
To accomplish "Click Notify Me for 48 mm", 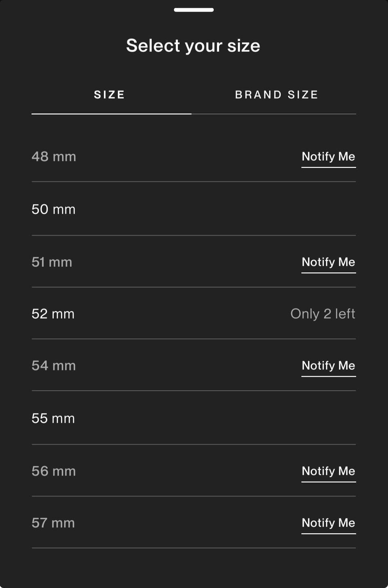I will click(x=329, y=157).
